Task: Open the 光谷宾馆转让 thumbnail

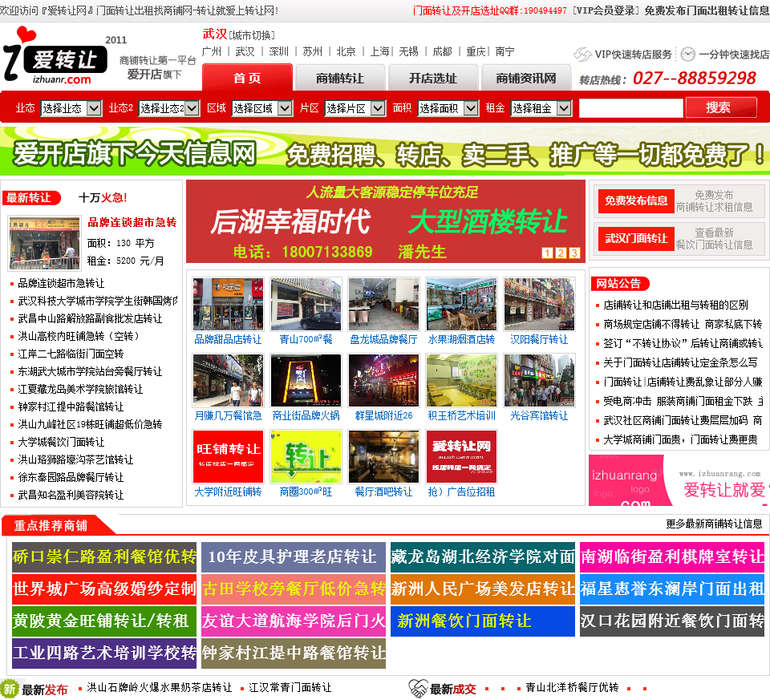Action: click(539, 380)
